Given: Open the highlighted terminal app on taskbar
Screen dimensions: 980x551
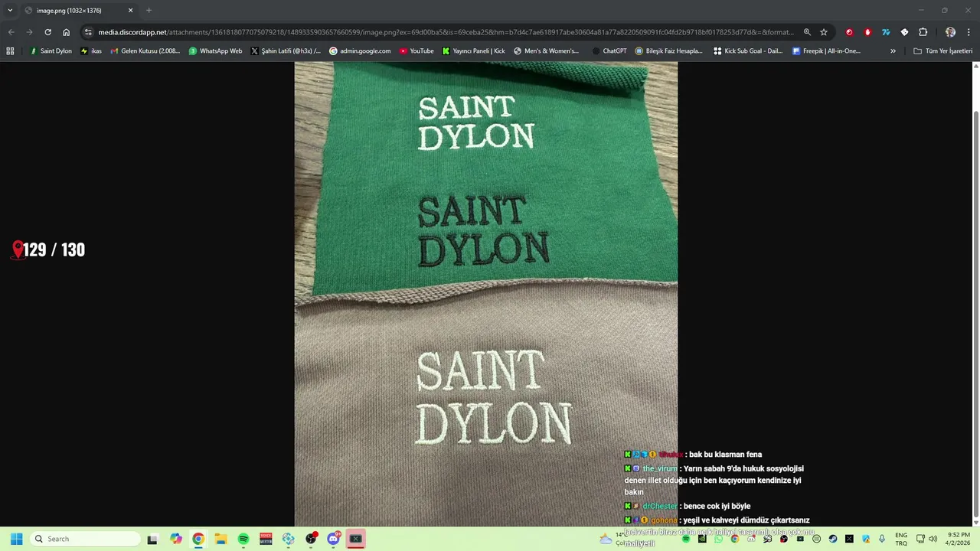Looking at the screenshot, I should pyautogui.click(x=355, y=539).
